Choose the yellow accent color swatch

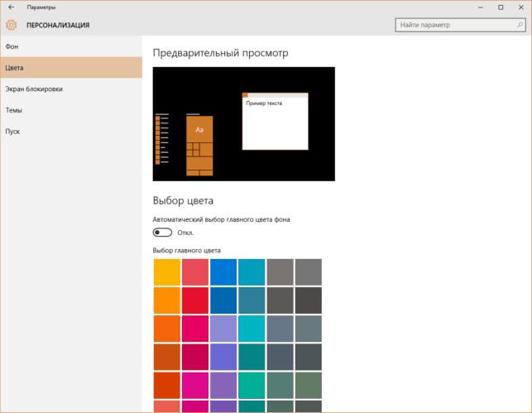coord(167,272)
